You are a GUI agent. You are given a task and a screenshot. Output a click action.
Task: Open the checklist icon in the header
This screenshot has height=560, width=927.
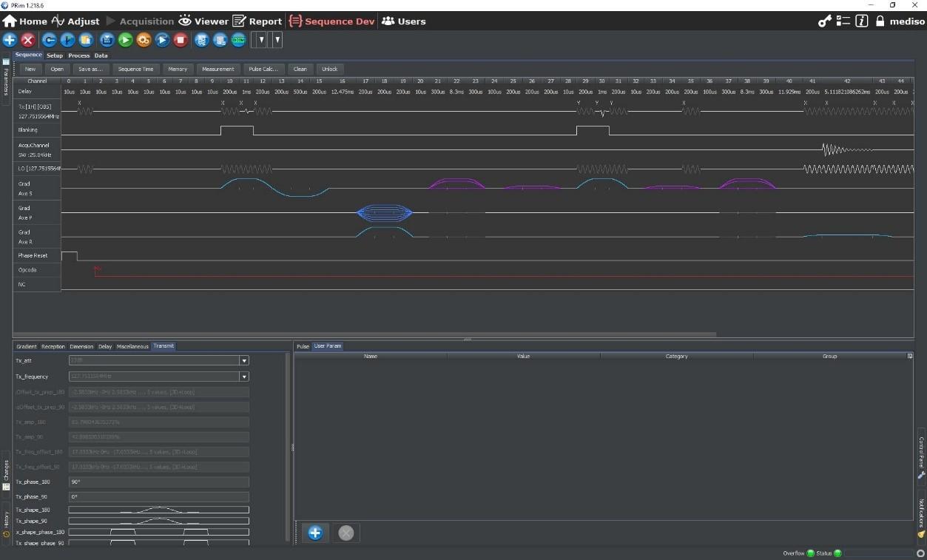[843, 21]
